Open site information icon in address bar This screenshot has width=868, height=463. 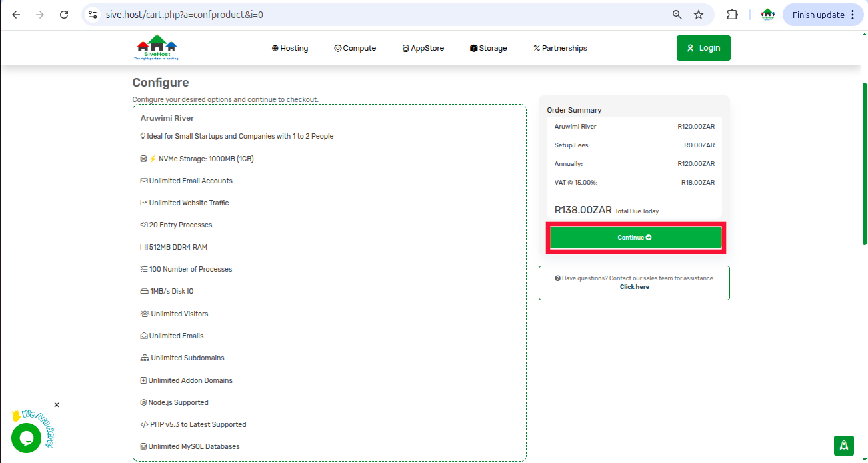93,15
